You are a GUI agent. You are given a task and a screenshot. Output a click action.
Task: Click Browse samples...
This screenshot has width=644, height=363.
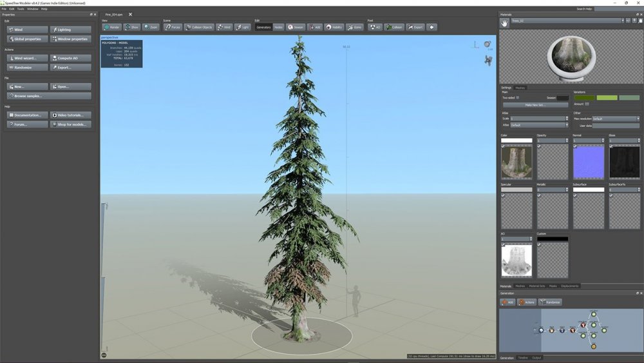tap(50, 96)
